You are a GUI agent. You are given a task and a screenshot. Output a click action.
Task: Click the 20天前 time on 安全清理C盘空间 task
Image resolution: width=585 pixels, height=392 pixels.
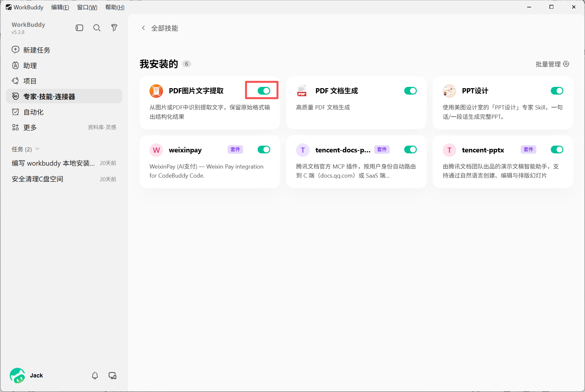coord(108,179)
